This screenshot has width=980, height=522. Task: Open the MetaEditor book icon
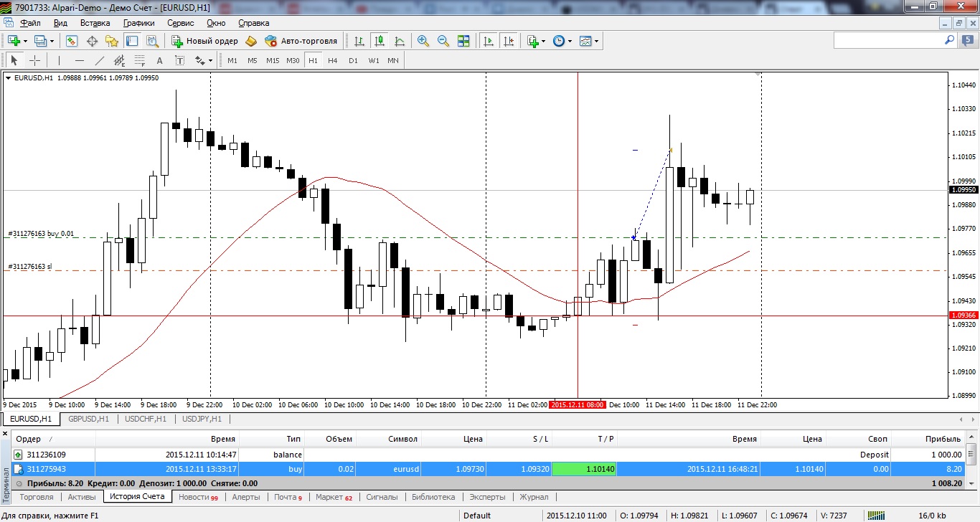tap(251, 41)
